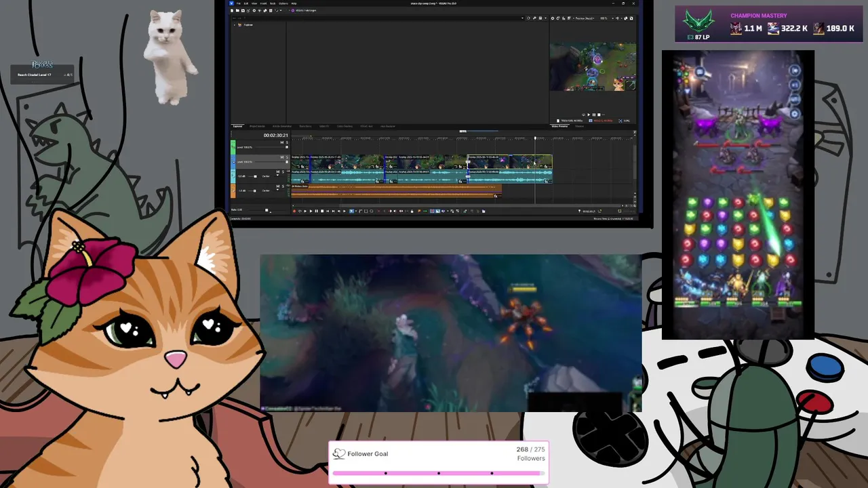Open the Tools menu
The width and height of the screenshot is (868, 488).
pos(273,3)
